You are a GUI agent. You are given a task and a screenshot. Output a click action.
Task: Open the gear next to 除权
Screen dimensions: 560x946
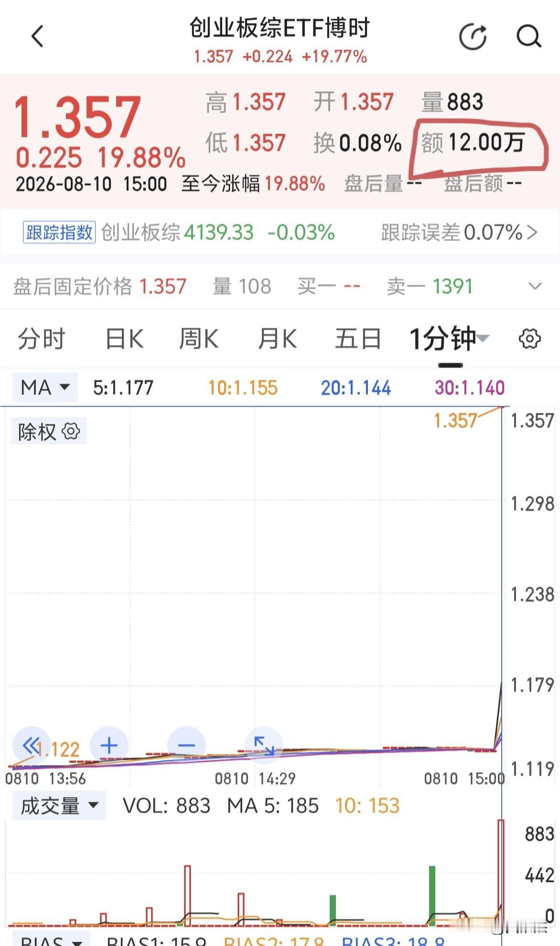(71, 431)
